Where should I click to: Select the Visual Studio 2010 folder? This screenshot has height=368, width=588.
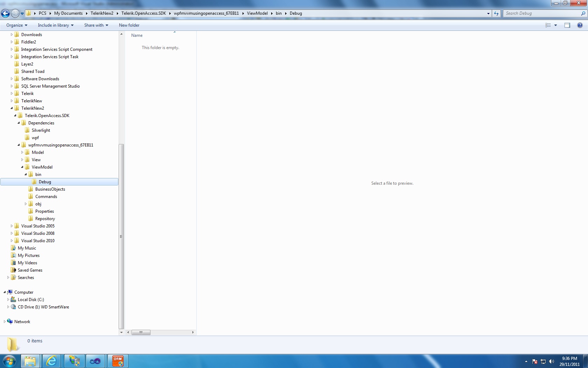coord(38,241)
